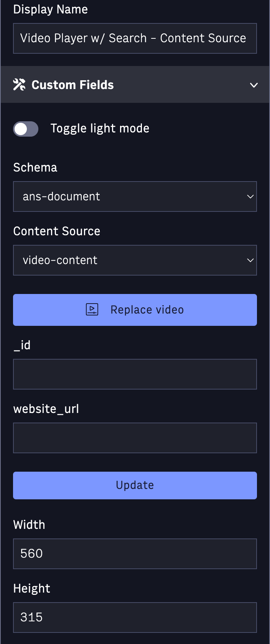This screenshot has width=270, height=644.
Task: Click the Height field containing 315
Action: 135,618
